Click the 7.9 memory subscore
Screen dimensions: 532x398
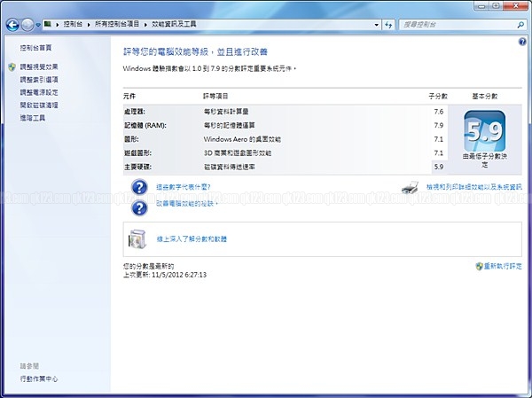[439, 126]
